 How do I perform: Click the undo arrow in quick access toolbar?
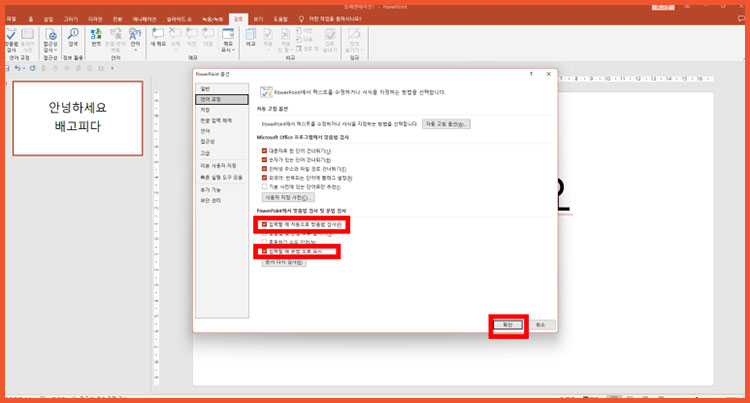point(17,68)
